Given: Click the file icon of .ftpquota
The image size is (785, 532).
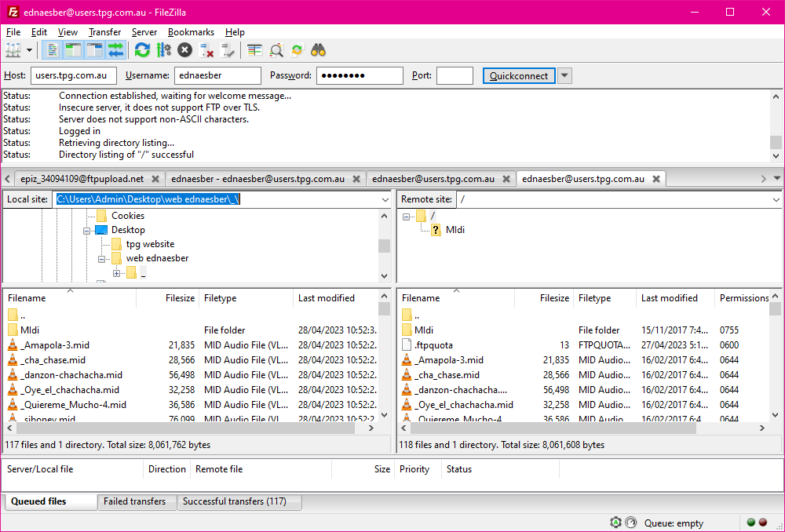Looking at the screenshot, I should pos(407,344).
